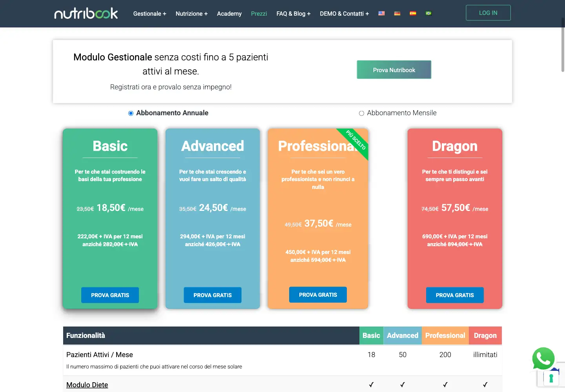This screenshot has width=565, height=392.
Task: Click the illimitati value for Dragon
Action: [485, 355]
